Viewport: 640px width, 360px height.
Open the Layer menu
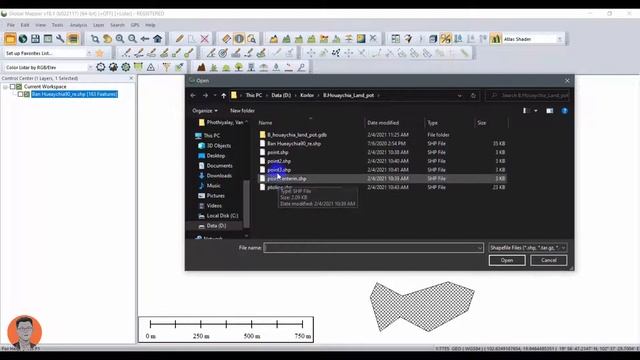tap(98, 25)
